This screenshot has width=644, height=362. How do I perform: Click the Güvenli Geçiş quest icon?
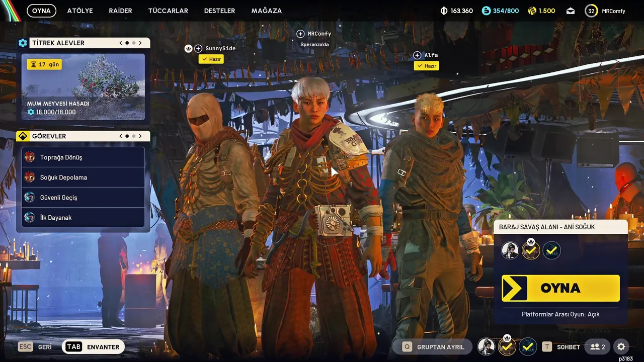[x=30, y=197]
